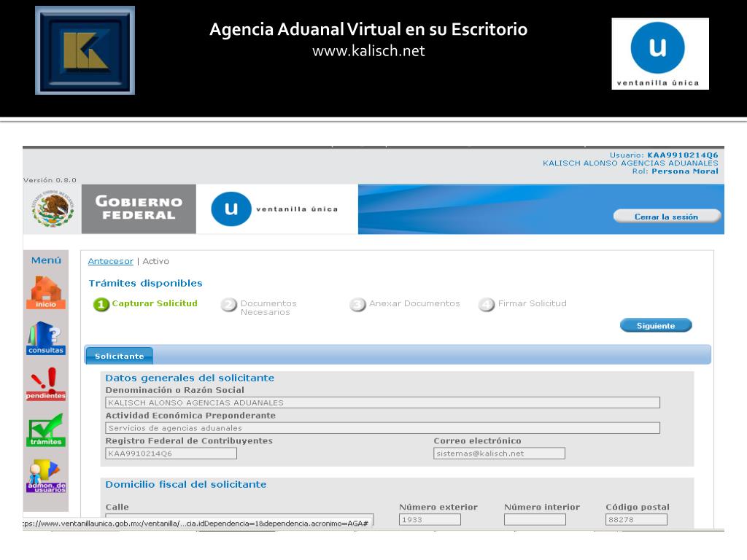
Task: Click the Domicilio fiscal del solicitante heading
Action: [186, 485]
